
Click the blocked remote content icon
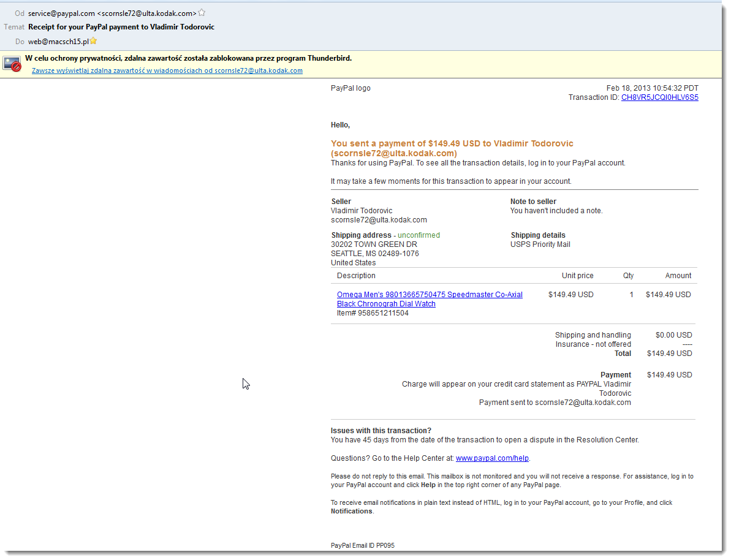tap(12, 63)
